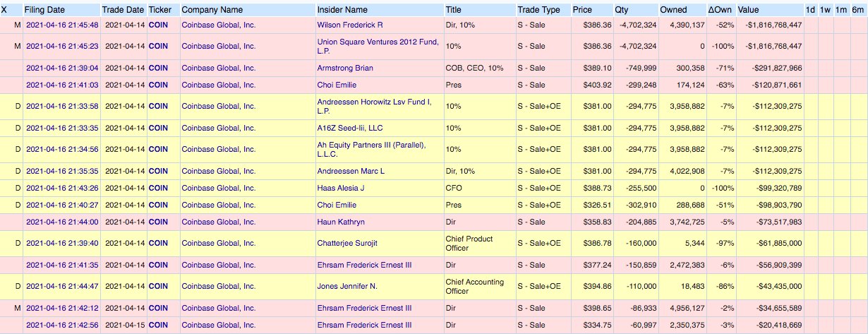This screenshot has height=334, width=868.
Task: Open Wilson Frederick R insider link
Action: click(x=349, y=25)
